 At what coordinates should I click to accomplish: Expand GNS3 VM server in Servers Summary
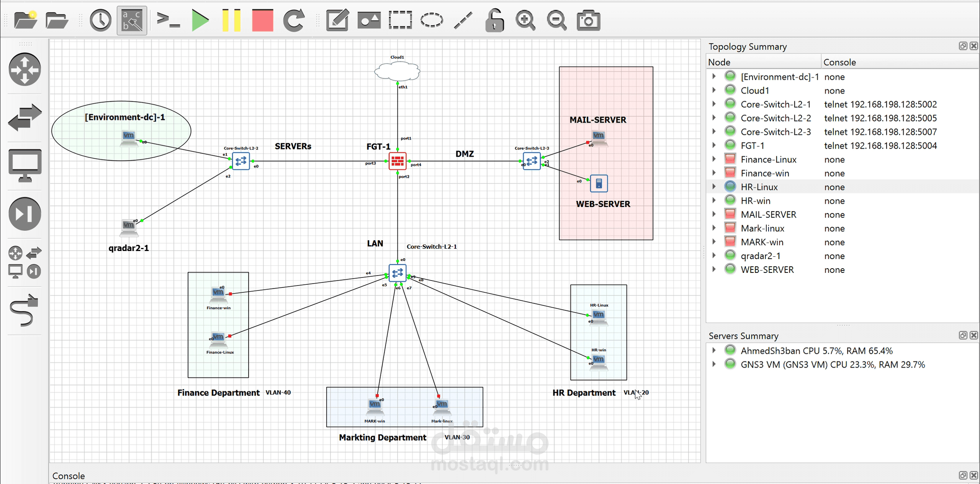(714, 364)
